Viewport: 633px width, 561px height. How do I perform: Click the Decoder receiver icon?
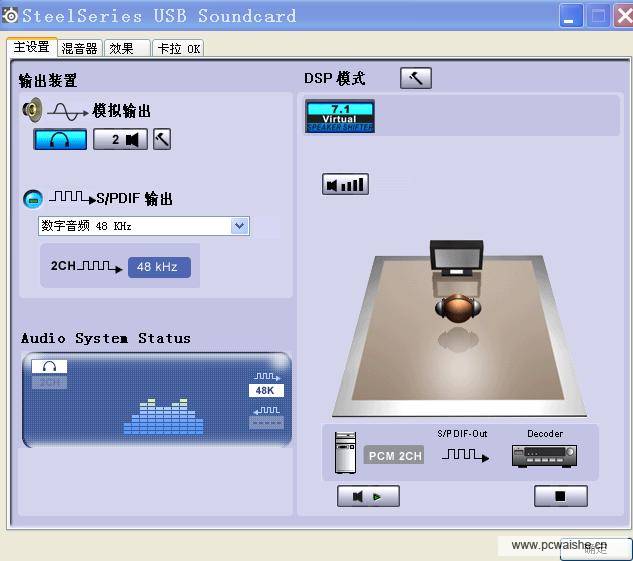(544, 455)
